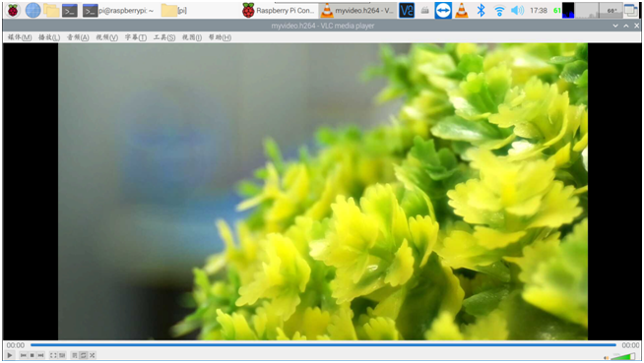Viewport: 644px width, 363px height.
Task: Click the elapsed time 00:00 label
Action: [15, 345]
